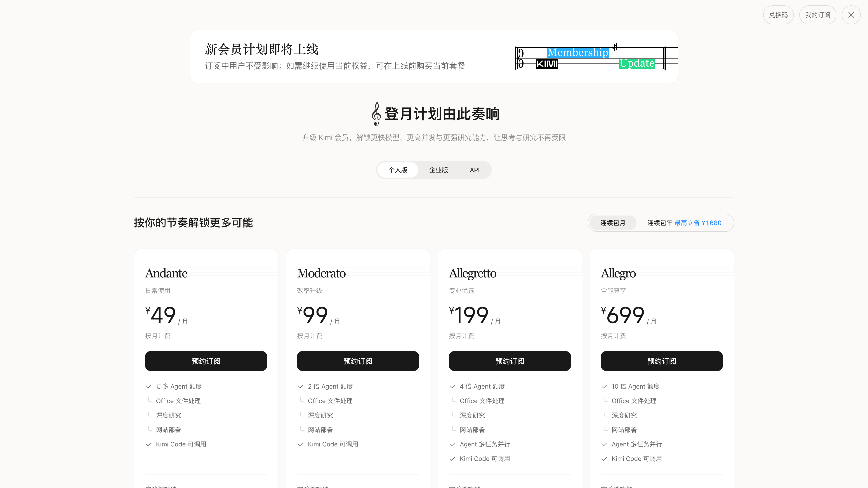This screenshot has width=868, height=488.
Task: Click checkmark beside Allegro's Kimi Code 可调用
Action: click(604, 459)
